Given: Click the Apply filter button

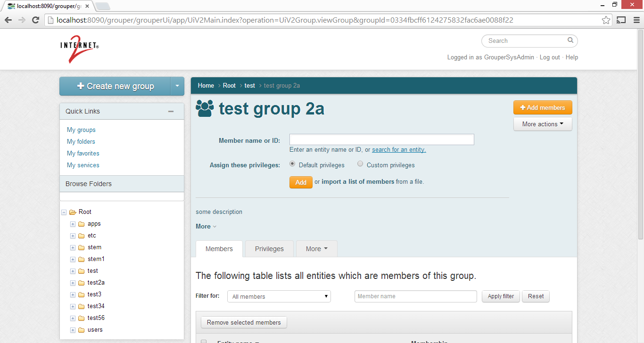Looking at the screenshot, I should point(501,296).
